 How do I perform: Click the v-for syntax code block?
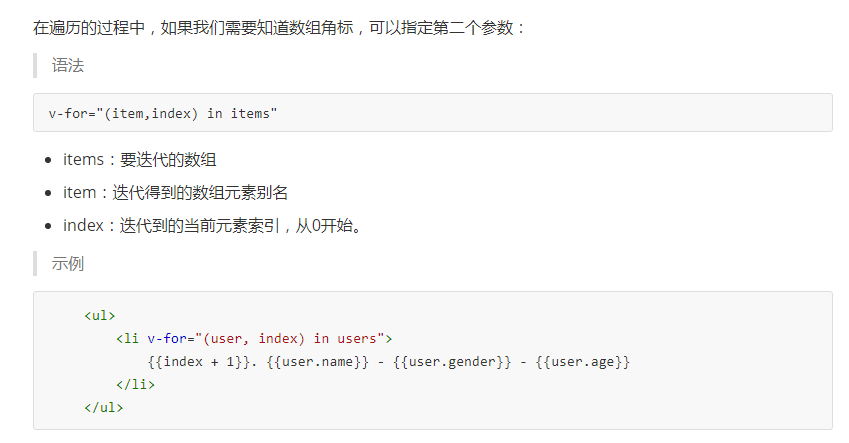tap(432, 113)
